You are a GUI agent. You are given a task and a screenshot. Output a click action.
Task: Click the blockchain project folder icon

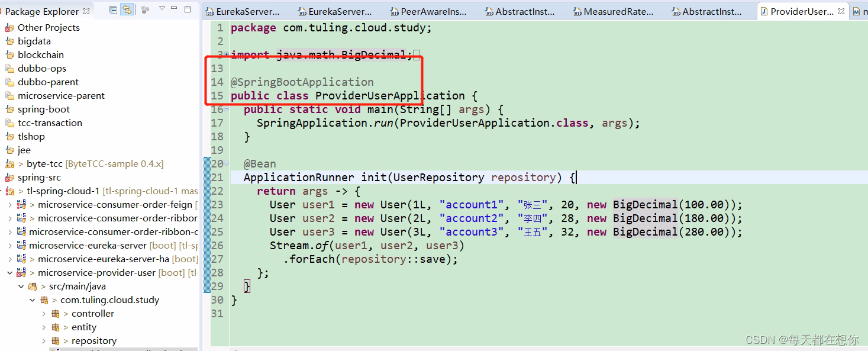[x=9, y=55]
